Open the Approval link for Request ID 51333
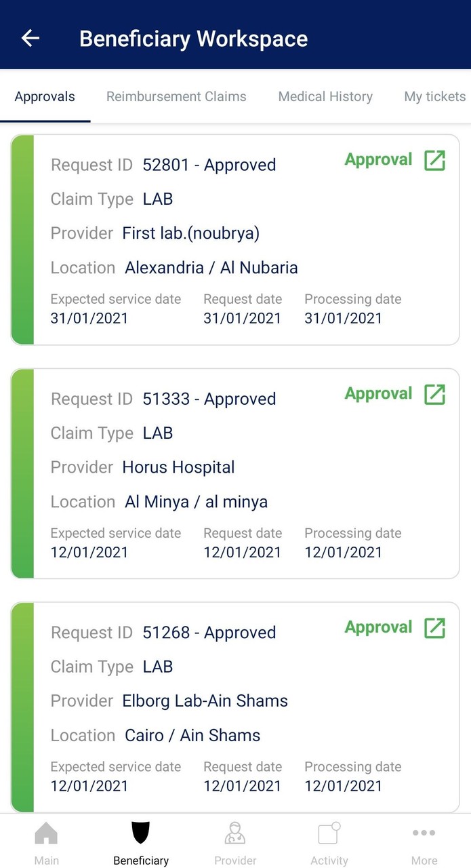Screen dimensions: 471x868 tap(395, 393)
